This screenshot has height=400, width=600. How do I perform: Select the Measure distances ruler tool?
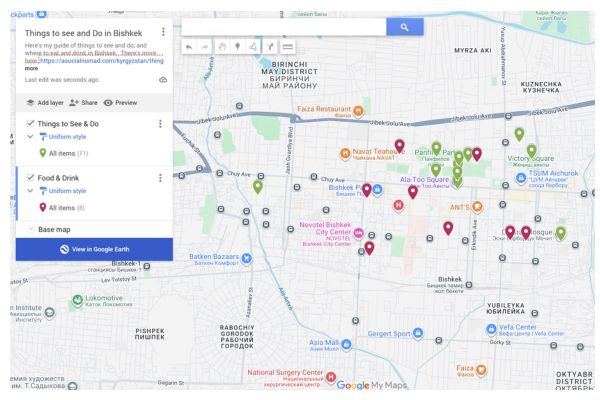coord(288,47)
